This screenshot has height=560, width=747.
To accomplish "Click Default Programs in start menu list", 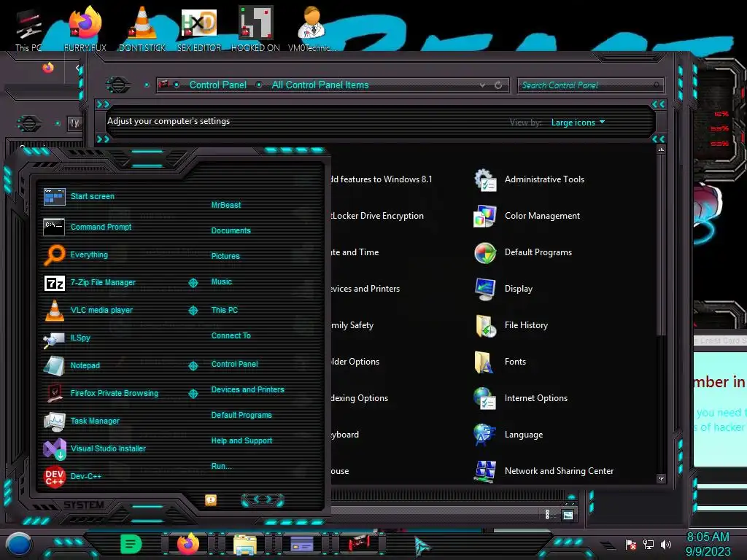I will 241,415.
